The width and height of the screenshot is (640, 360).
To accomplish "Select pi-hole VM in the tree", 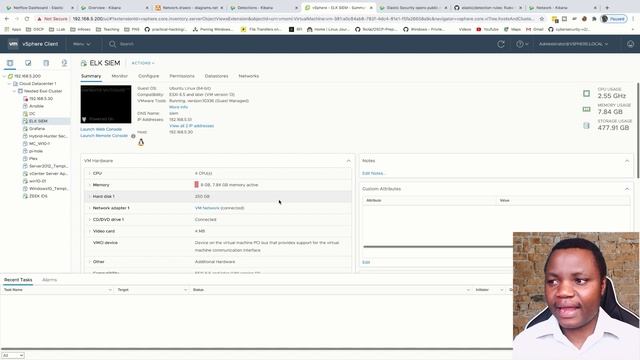I will coord(36,151).
